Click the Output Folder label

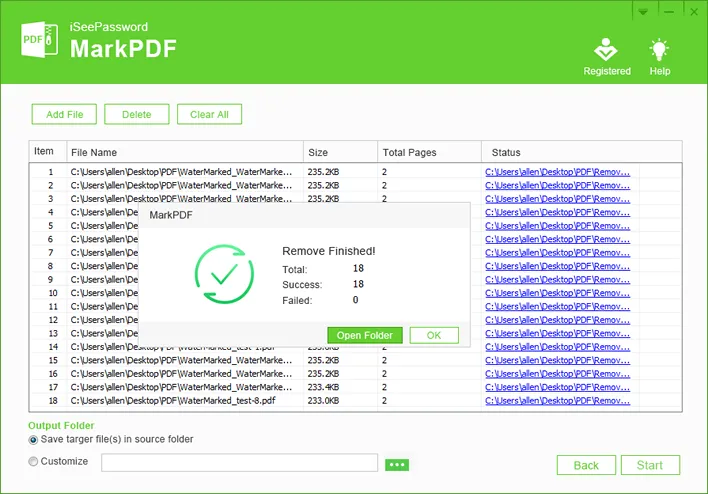tap(61, 425)
